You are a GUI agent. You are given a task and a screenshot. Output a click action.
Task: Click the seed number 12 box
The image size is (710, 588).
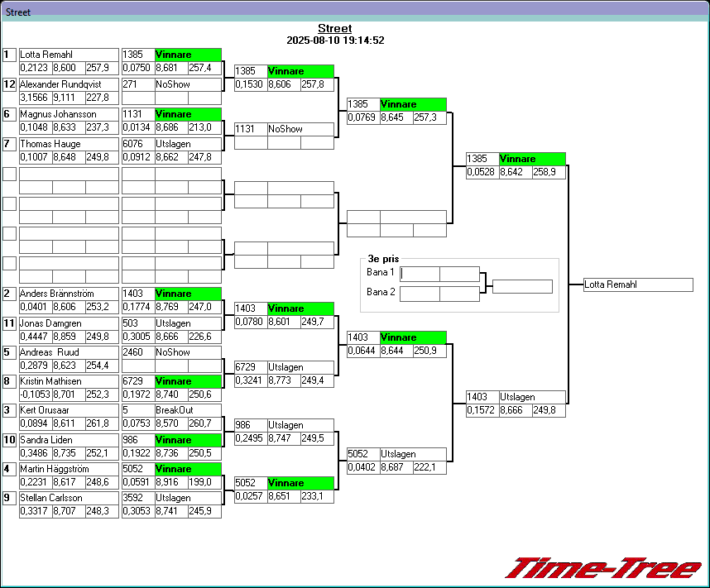(x=10, y=84)
